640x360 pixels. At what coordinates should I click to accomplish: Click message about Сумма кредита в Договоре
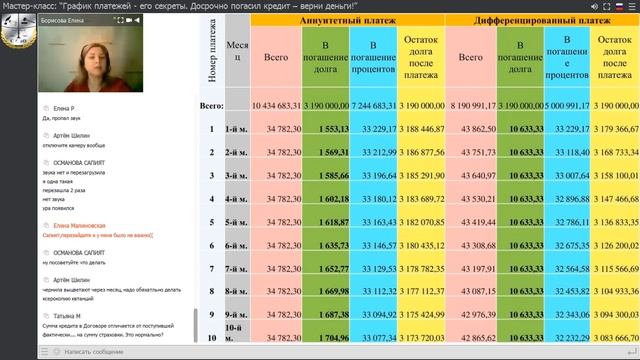[x=108, y=330]
